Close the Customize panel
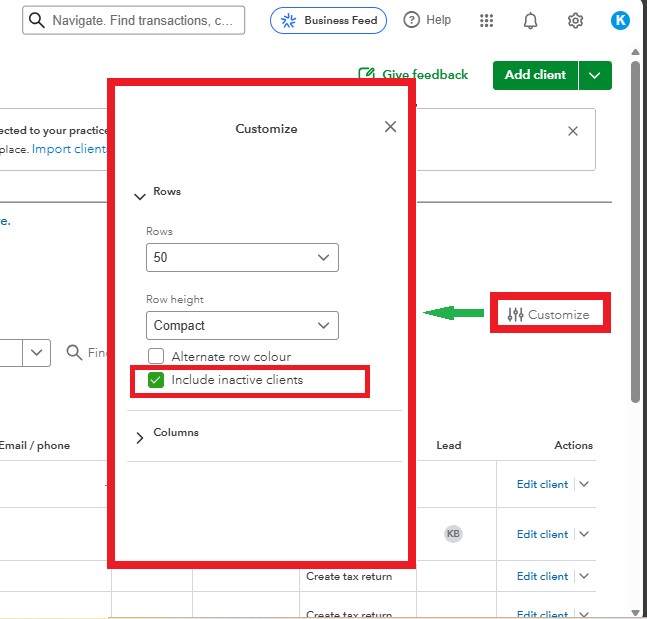647x619 pixels. pos(390,127)
